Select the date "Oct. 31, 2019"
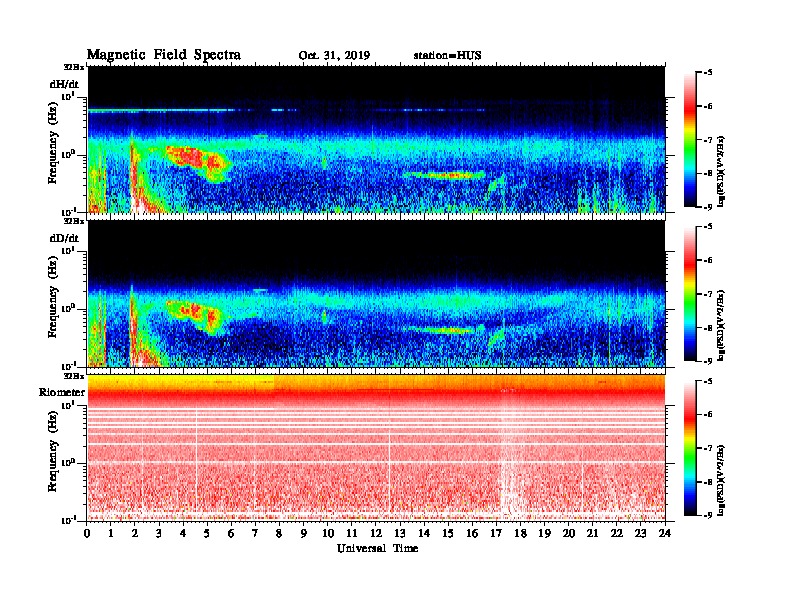This screenshot has height=612, width=792. click(334, 56)
